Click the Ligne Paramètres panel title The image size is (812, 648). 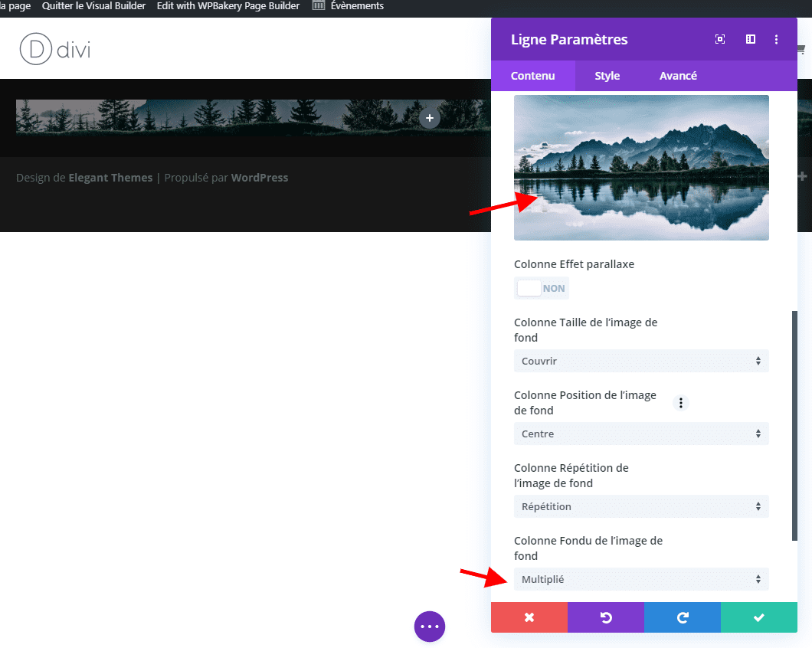[x=569, y=39]
